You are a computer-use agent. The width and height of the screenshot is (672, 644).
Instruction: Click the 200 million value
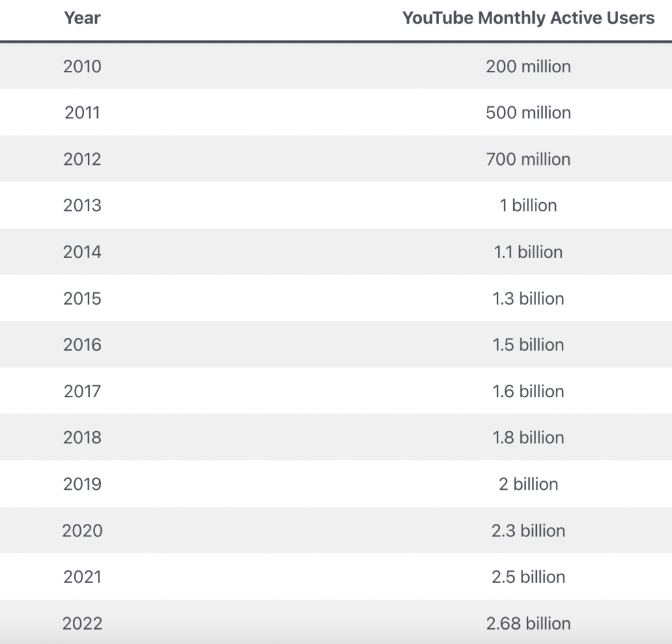528,66
